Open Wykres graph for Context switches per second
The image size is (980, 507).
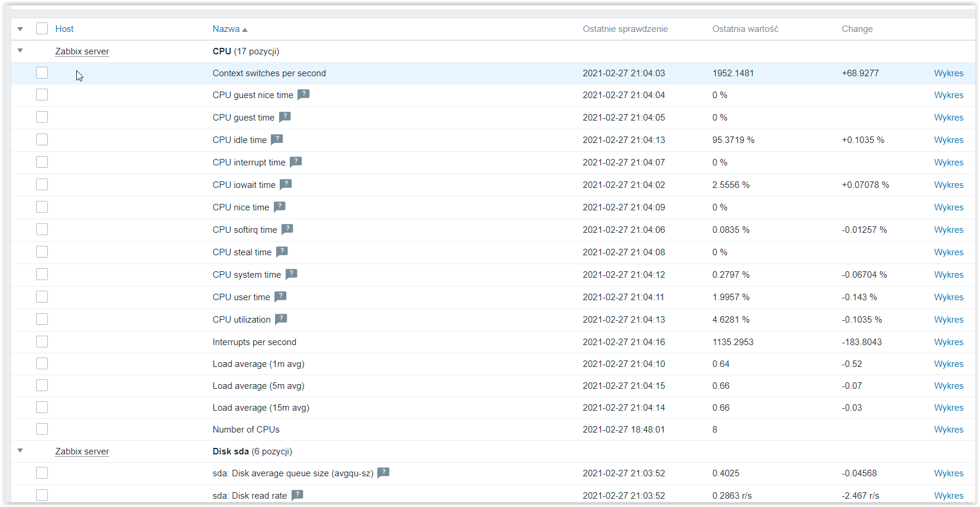coord(949,73)
